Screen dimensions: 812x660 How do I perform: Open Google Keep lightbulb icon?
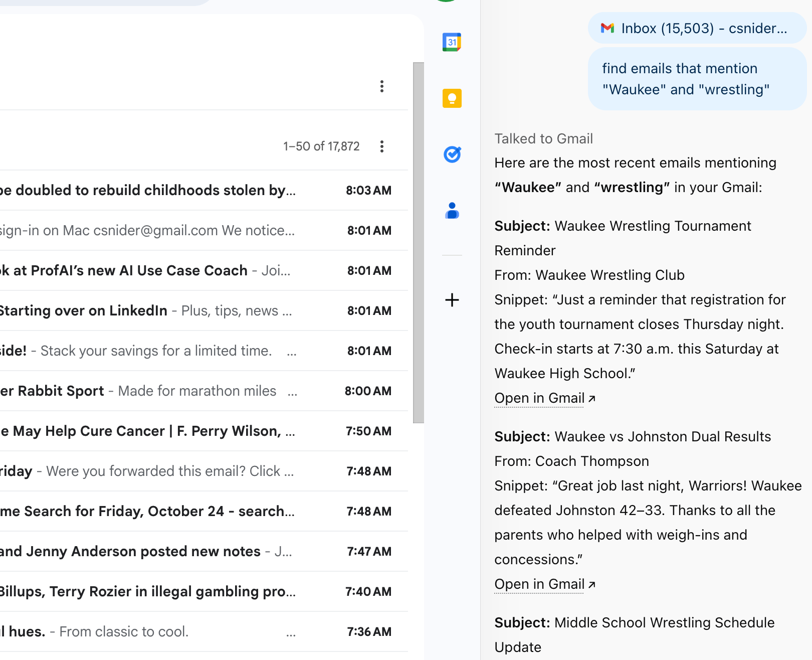452,98
